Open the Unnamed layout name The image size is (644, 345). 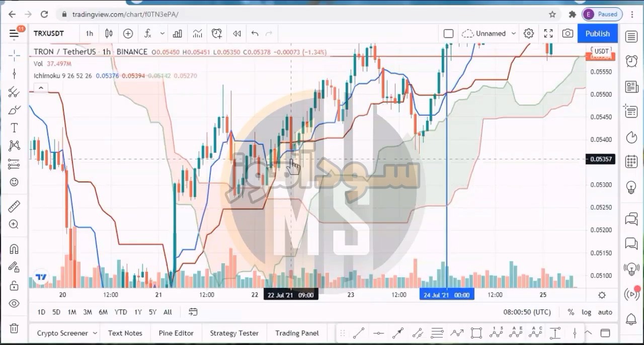[491, 34]
